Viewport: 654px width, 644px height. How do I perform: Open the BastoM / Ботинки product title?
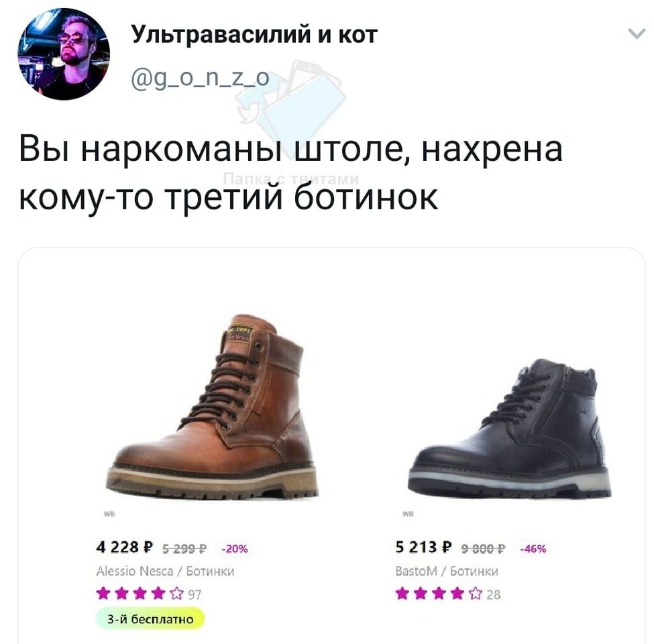point(447,572)
